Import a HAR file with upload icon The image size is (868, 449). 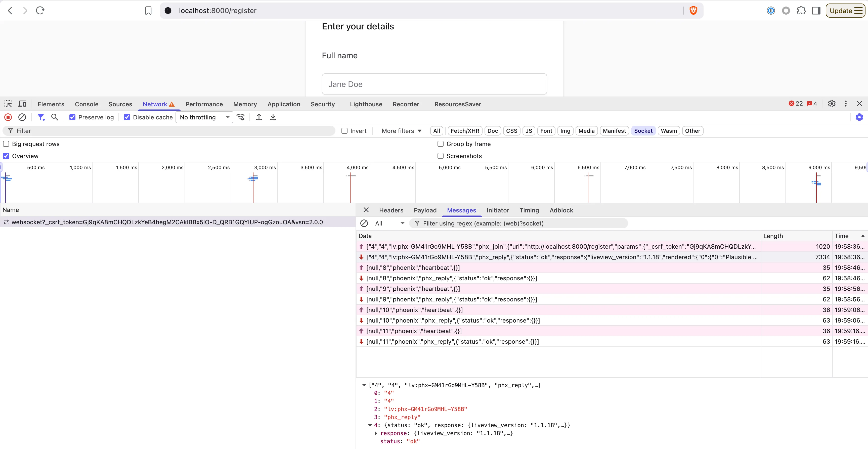[x=259, y=117]
